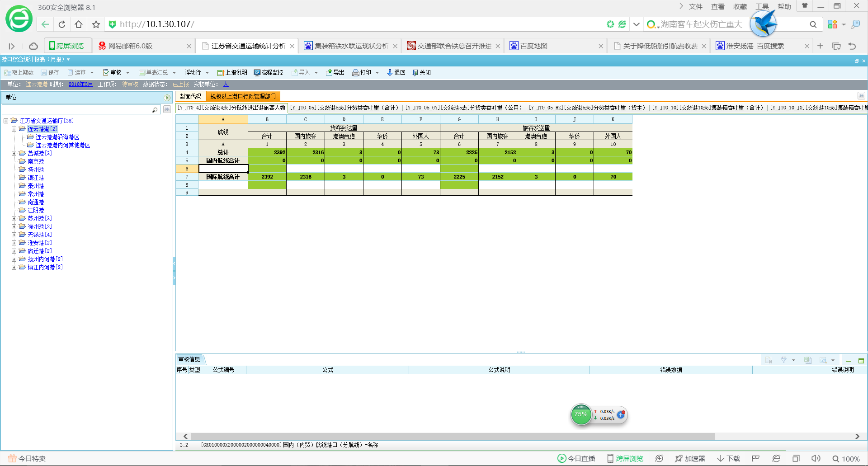Click the browser home icon
Viewport: 868px width, 466px height.
(x=79, y=24)
